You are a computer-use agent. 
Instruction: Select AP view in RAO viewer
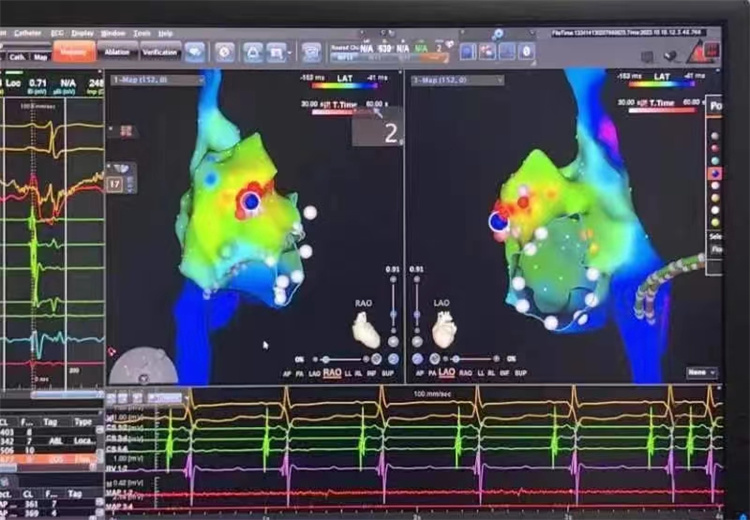287,373
